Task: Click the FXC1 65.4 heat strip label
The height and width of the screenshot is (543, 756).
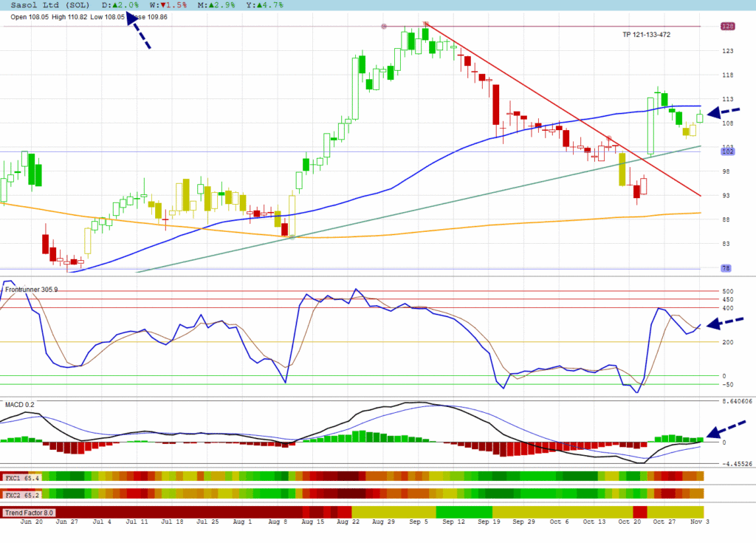Action: point(21,478)
